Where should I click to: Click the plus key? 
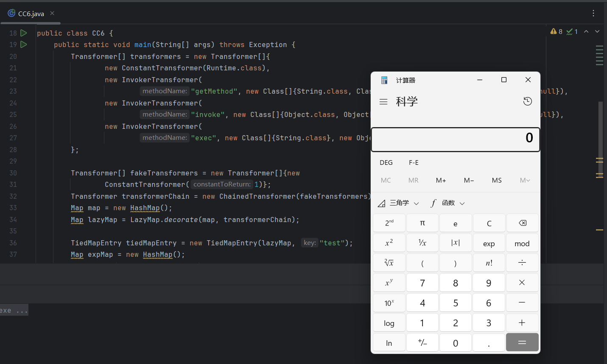pos(522,323)
